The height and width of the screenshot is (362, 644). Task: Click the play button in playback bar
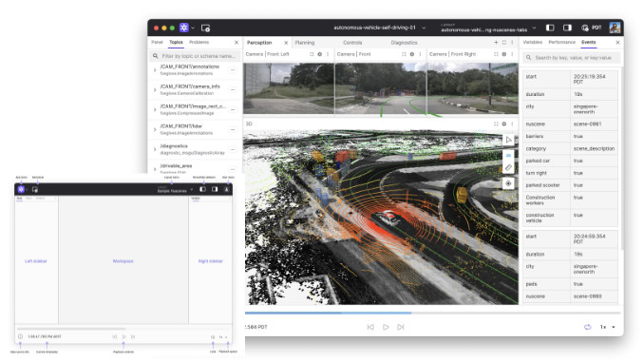point(386,327)
